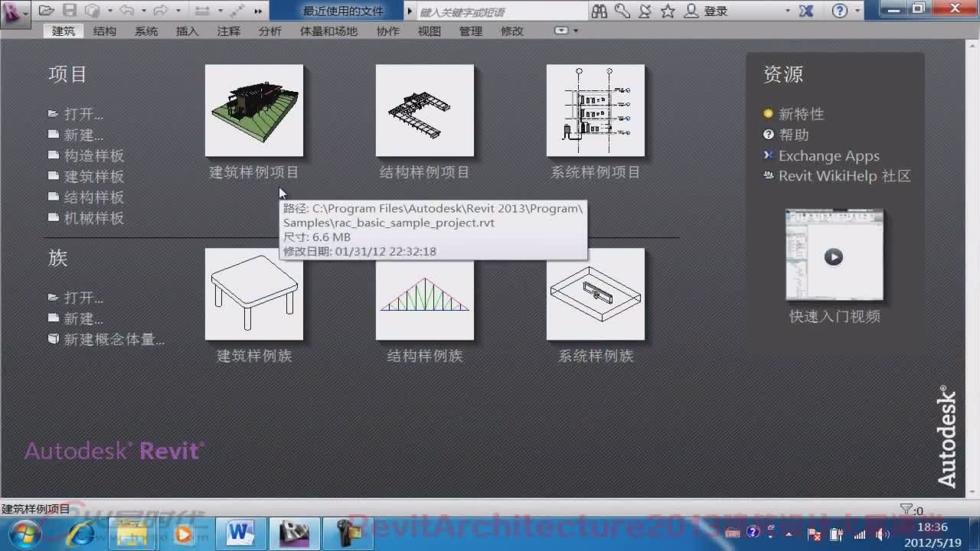Click the Measure tool icon in toolbar

click(203, 11)
